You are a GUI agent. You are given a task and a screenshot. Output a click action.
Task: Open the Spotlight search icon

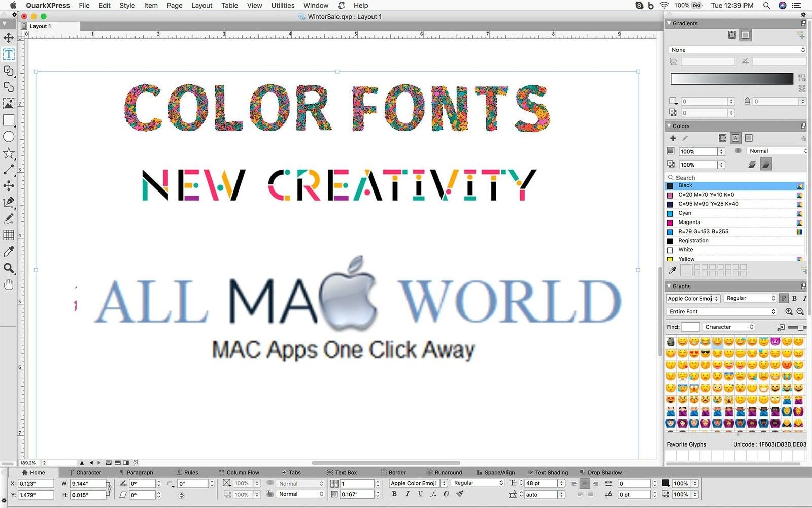click(766, 6)
